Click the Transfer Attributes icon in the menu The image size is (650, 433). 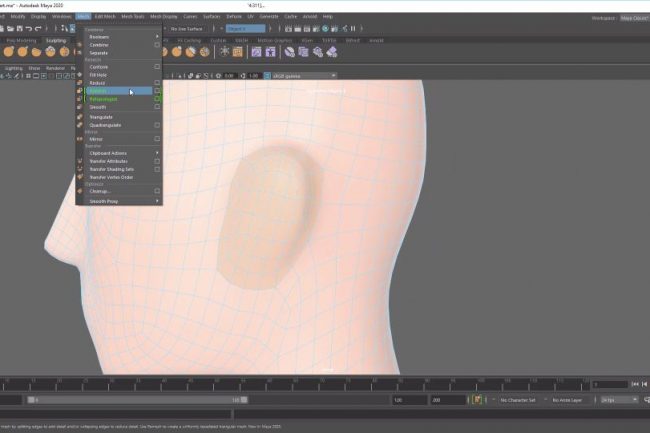click(80, 160)
